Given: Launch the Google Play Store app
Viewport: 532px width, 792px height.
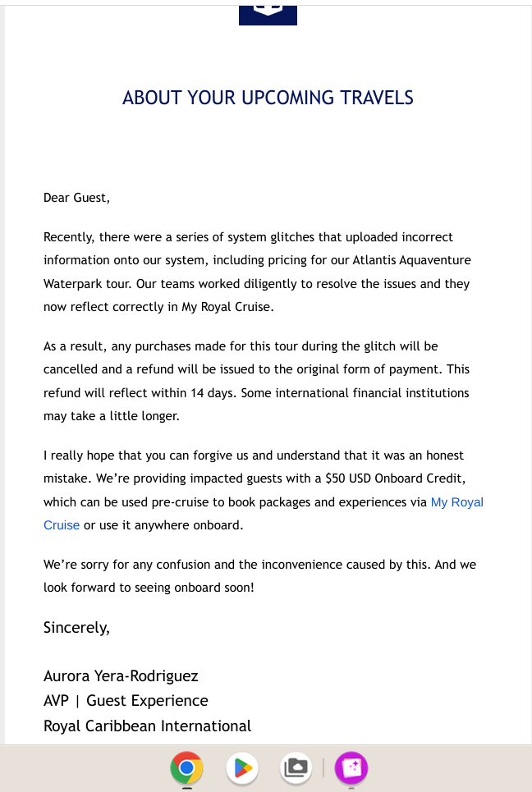Looking at the screenshot, I should (242, 767).
